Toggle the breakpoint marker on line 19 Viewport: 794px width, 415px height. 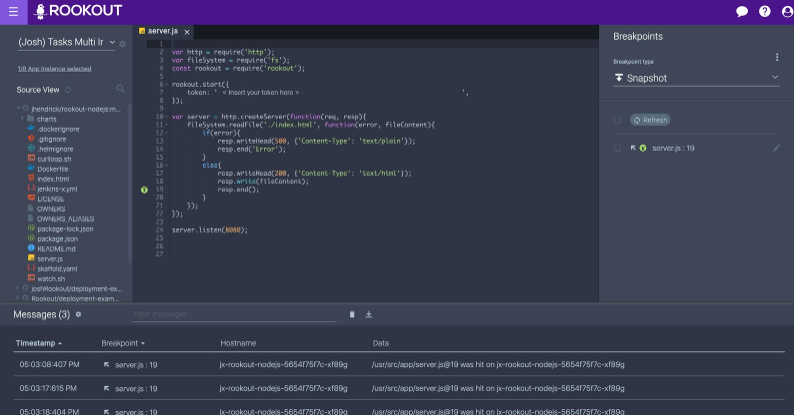145,189
